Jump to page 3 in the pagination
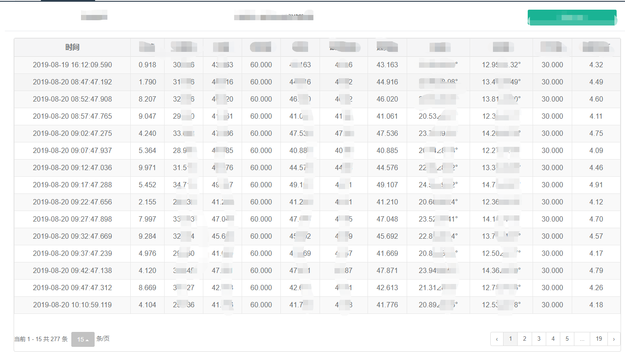The height and width of the screenshot is (364, 625). 539,339
